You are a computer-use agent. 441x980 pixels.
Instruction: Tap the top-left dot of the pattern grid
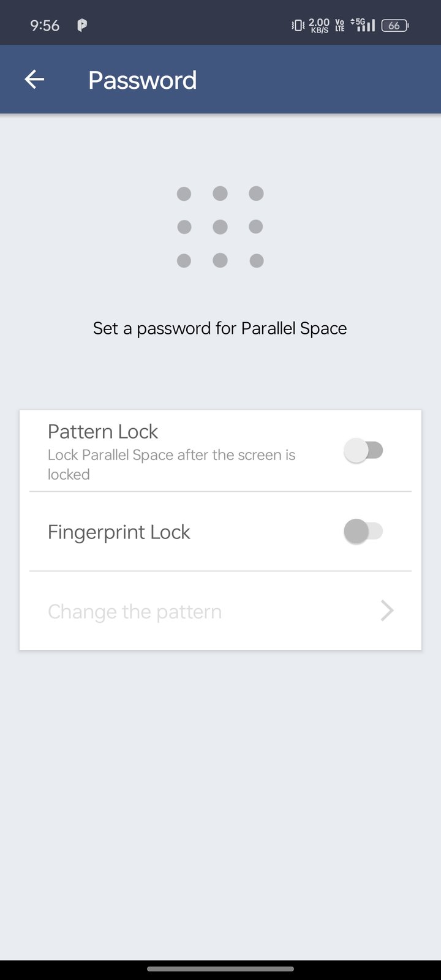(184, 194)
